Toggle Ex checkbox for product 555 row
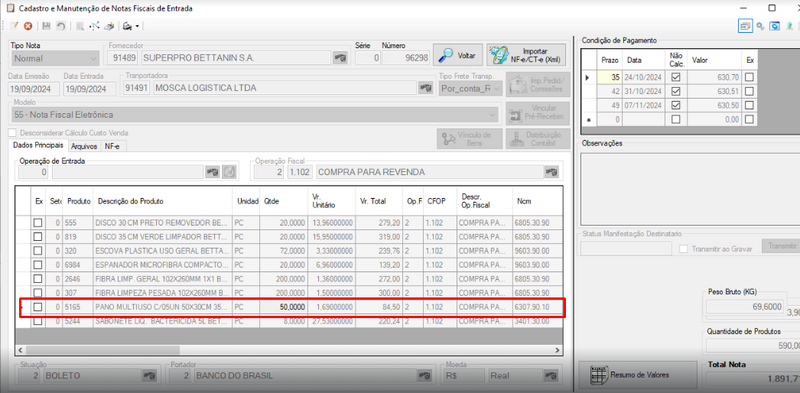The width and height of the screenshot is (800, 393). (x=38, y=223)
